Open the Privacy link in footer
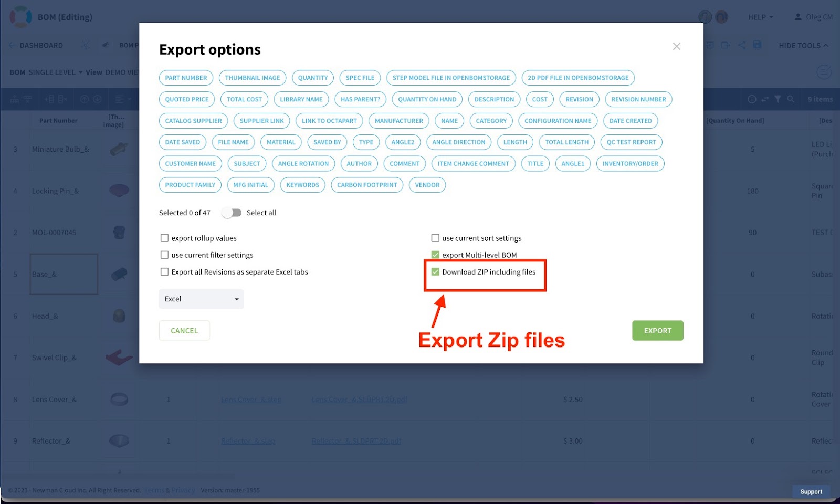840x504 pixels. (183, 490)
